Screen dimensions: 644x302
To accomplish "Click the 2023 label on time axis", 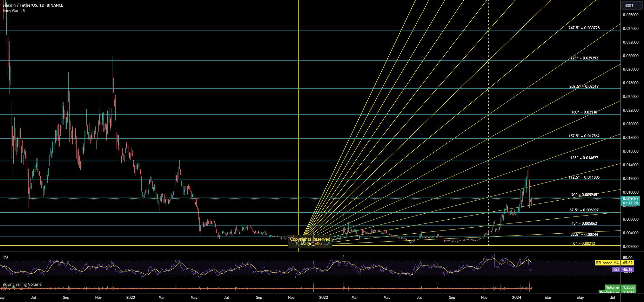I will click(x=323, y=298).
